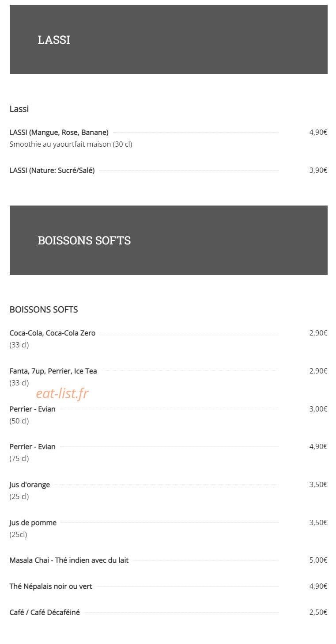The height and width of the screenshot is (644, 336).
Task: Select the Lassi subsection heading
Action: [x=19, y=109]
